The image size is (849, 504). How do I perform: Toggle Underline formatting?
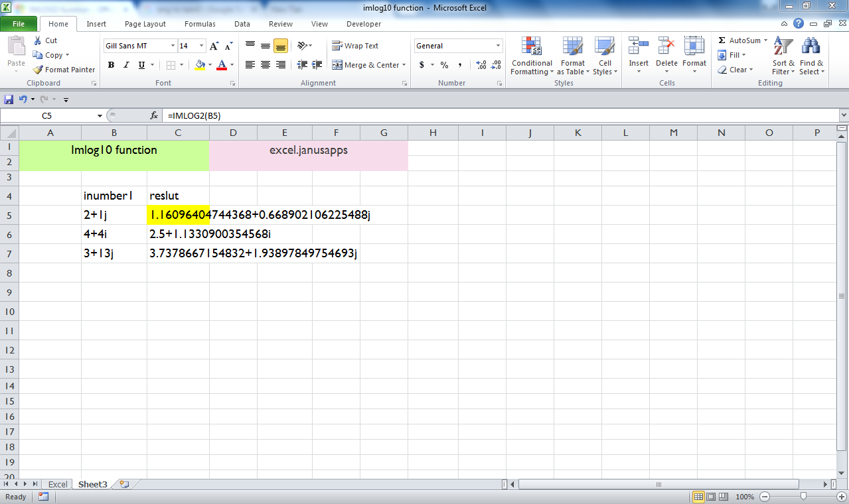click(141, 65)
